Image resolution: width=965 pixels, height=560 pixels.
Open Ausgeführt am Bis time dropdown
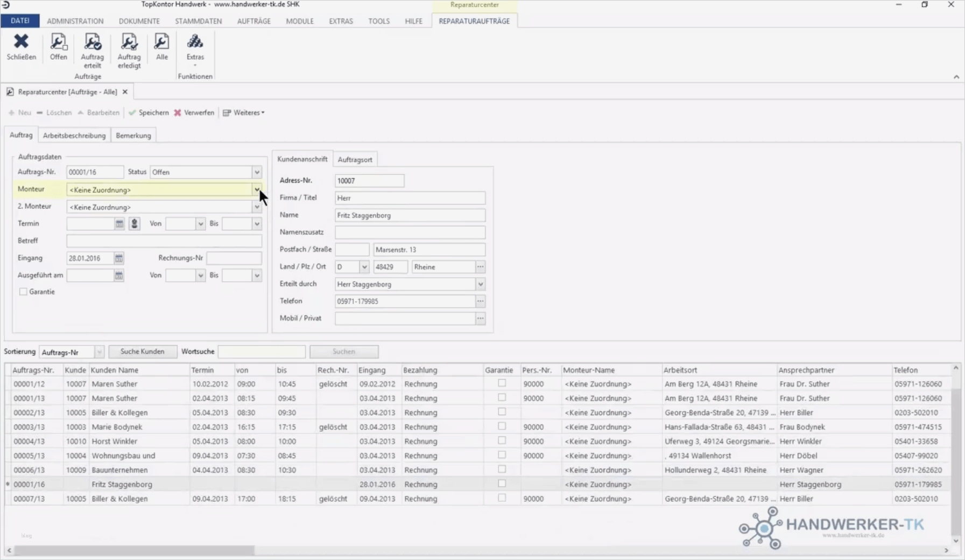click(x=257, y=275)
